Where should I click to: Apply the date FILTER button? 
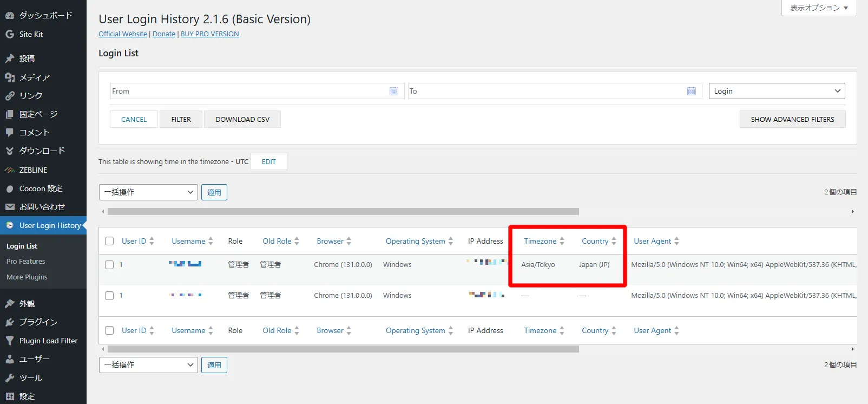coord(181,119)
